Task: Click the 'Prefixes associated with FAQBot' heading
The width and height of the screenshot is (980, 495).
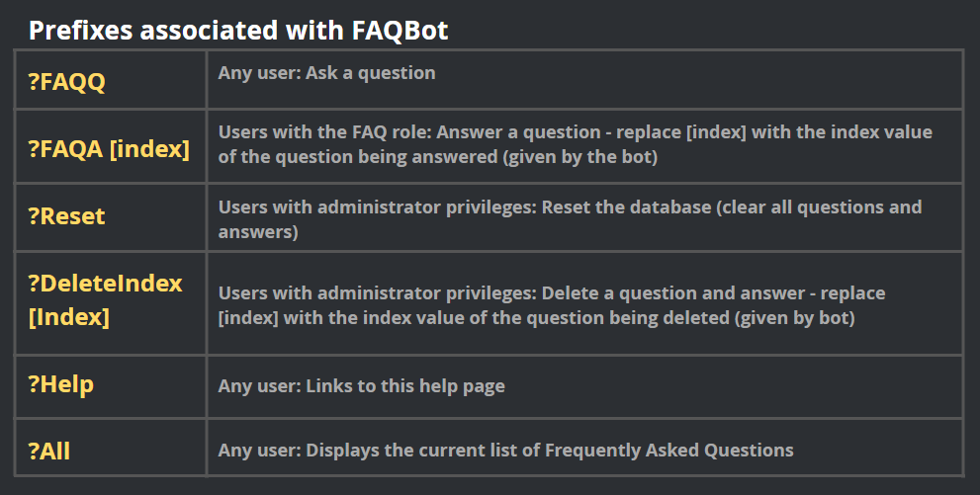Action: [237, 31]
